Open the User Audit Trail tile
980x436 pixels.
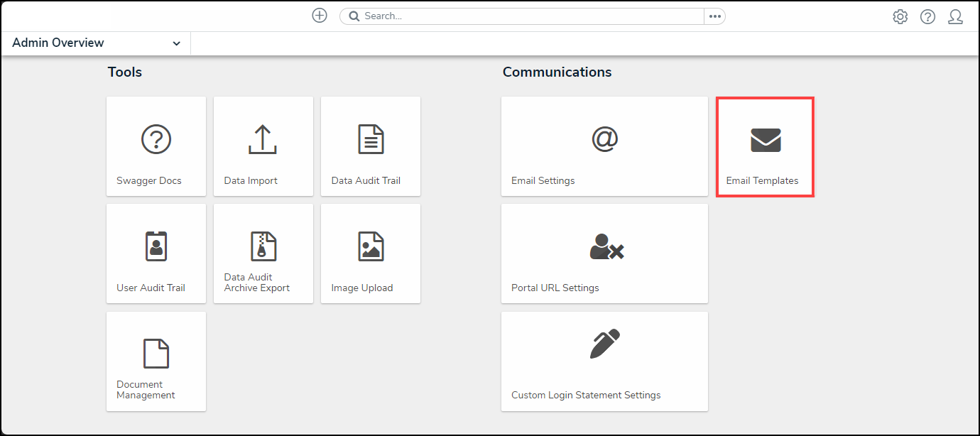pyautogui.click(x=156, y=254)
